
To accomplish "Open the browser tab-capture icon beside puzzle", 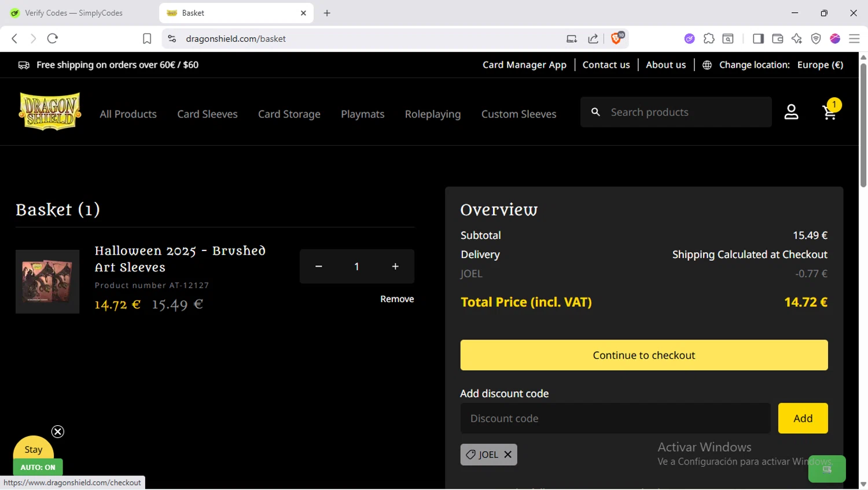I will tap(728, 39).
